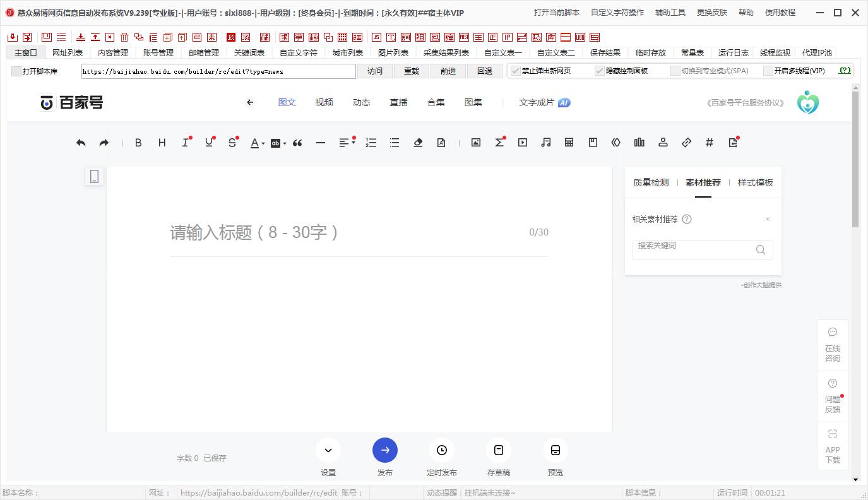
Task: Insert a horizontal divider line
Action: 321,143
